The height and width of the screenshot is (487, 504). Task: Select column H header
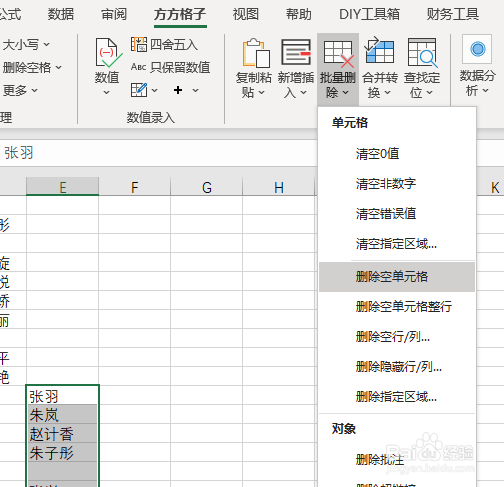pos(279,187)
